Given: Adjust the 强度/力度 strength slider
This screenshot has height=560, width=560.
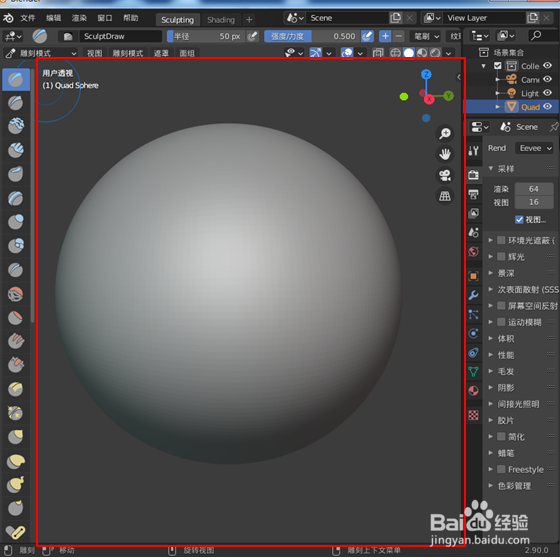Looking at the screenshot, I should coord(311,36).
